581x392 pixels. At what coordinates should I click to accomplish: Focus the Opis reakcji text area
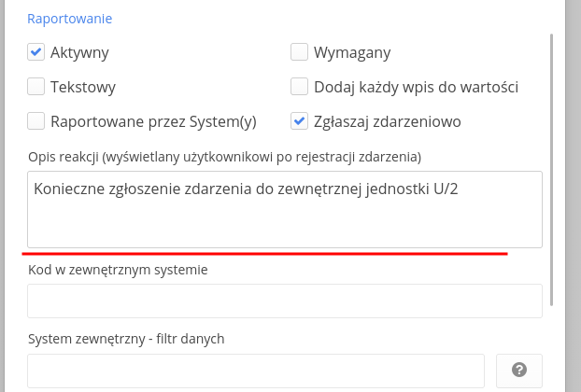[285, 209]
